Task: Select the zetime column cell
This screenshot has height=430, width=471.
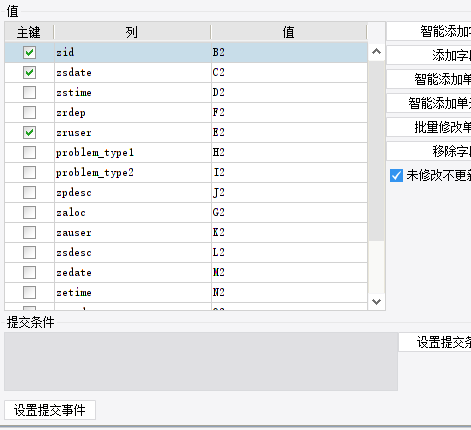Action: coord(133,292)
